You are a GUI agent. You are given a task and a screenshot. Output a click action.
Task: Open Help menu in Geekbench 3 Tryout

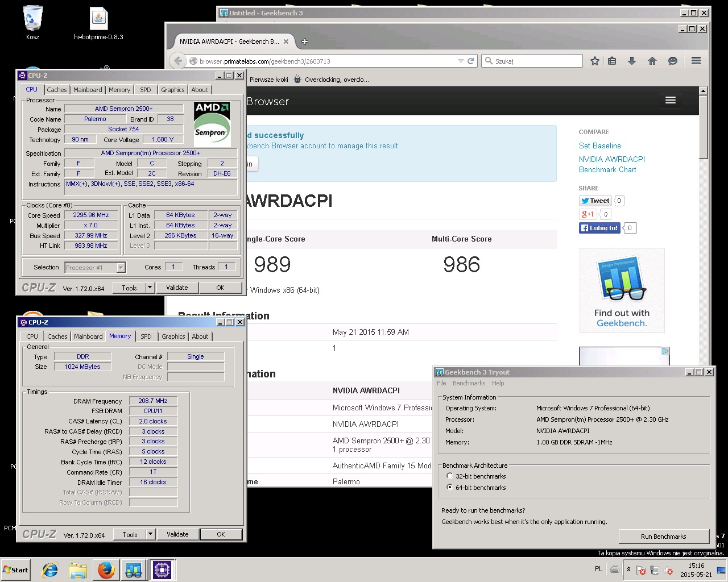pyautogui.click(x=498, y=384)
